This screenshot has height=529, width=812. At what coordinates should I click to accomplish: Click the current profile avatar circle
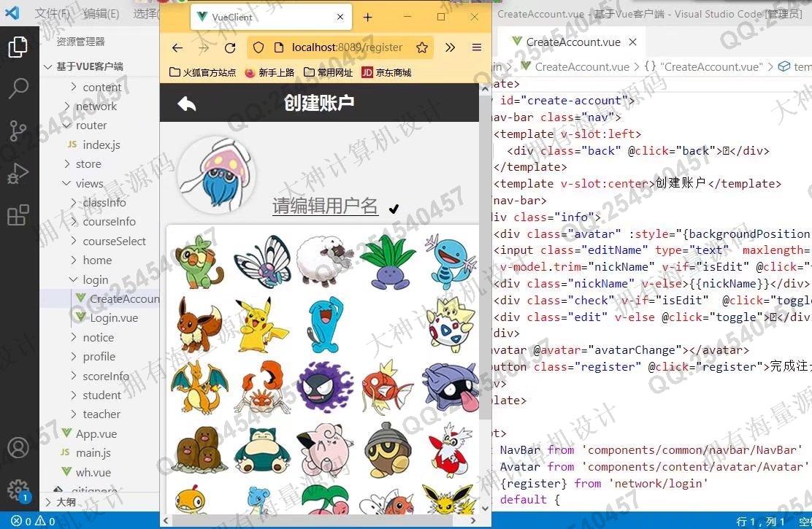(x=217, y=175)
